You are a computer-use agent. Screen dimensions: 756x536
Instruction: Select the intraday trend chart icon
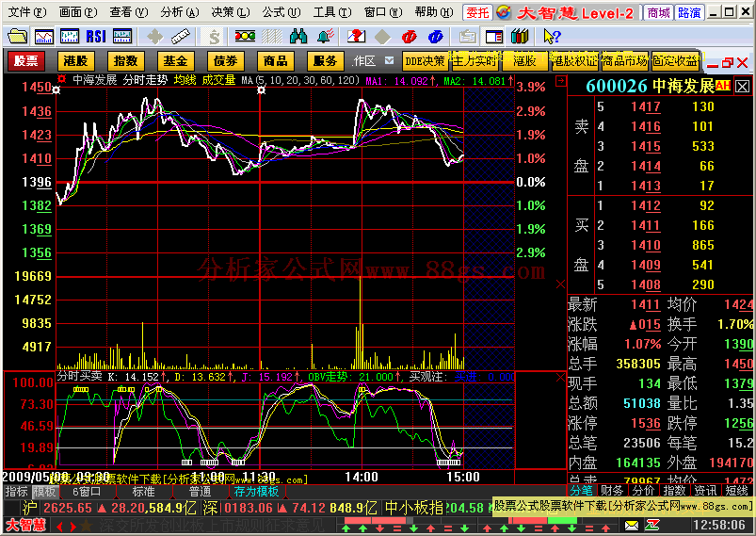44,36
